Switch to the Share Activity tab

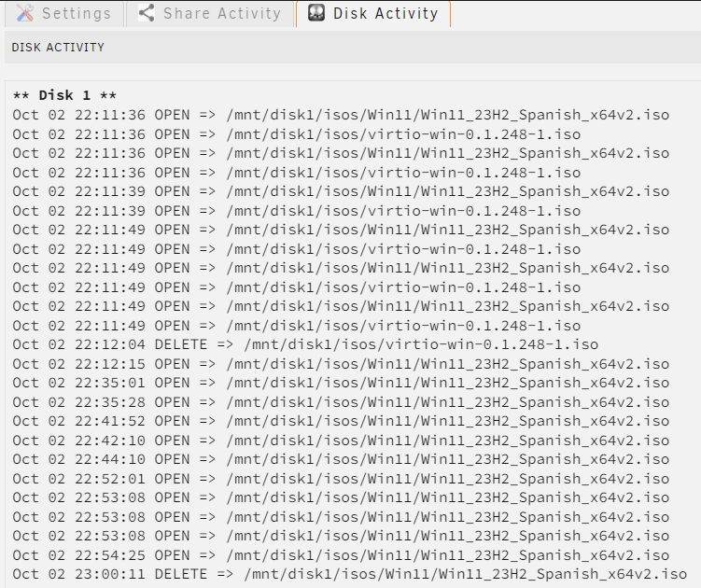tap(210, 13)
